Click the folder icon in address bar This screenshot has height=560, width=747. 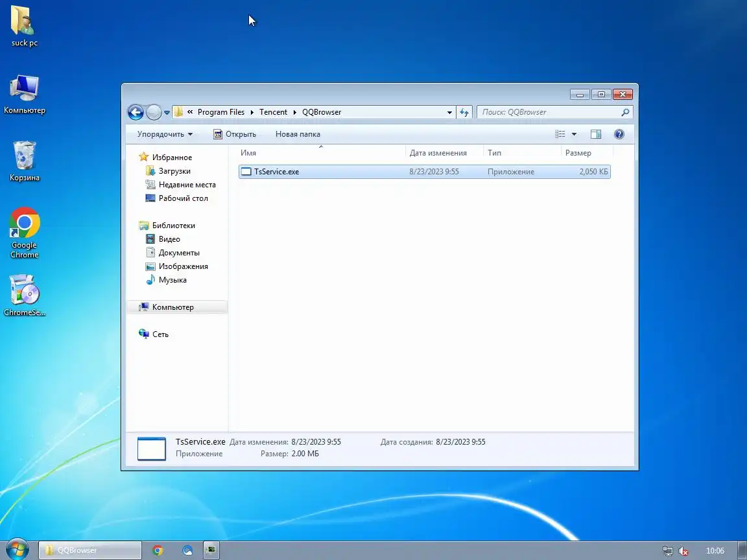[179, 112]
